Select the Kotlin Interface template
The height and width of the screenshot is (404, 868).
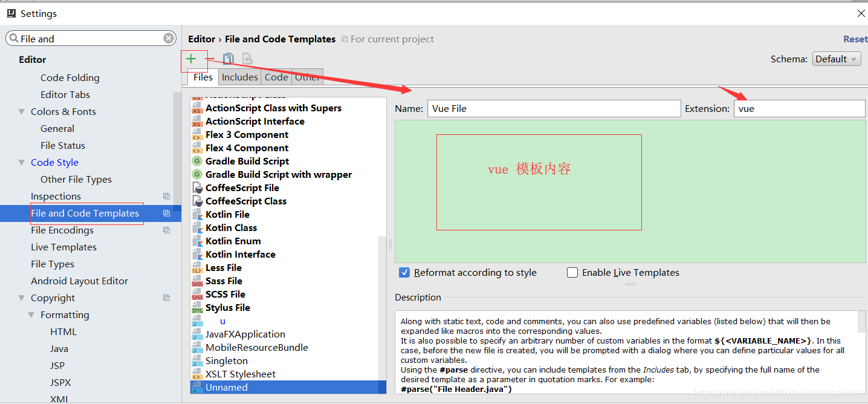tap(241, 254)
